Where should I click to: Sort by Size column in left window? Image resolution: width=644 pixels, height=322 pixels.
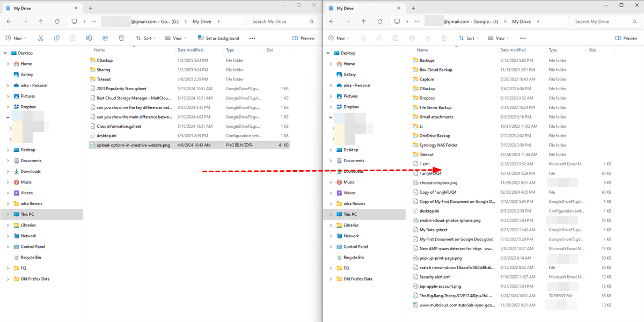(269, 50)
